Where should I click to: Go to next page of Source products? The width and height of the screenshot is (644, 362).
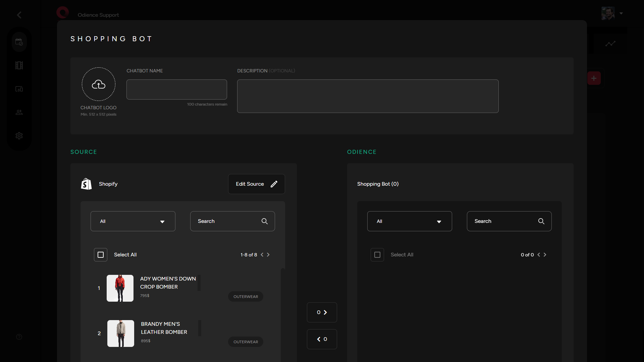pyautogui.click(x=268, y=255)
